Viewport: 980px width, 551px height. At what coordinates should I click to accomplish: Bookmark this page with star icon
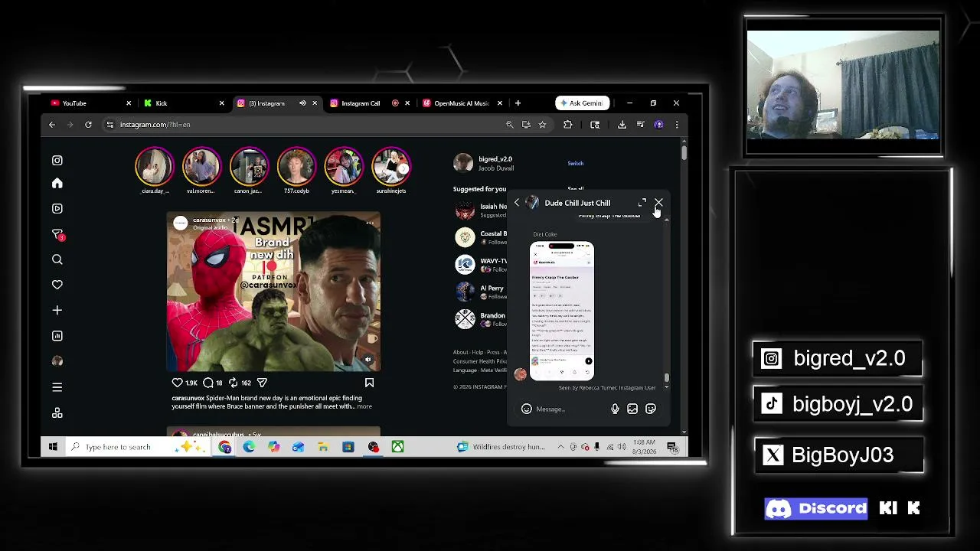542,125
